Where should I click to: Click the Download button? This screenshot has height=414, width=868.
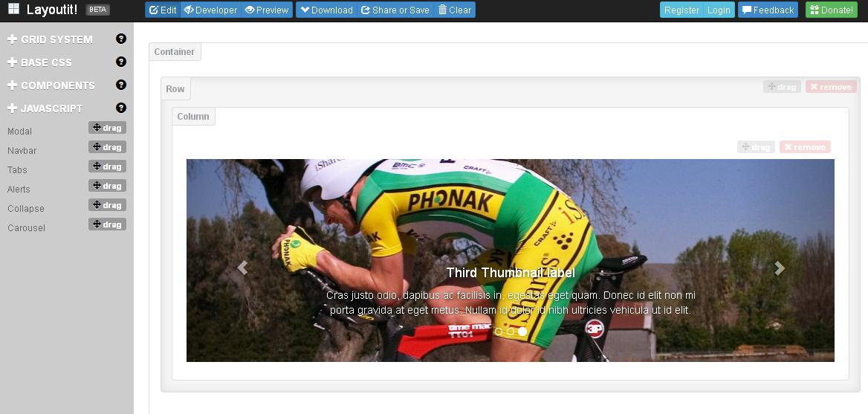[x=326, y=10]
